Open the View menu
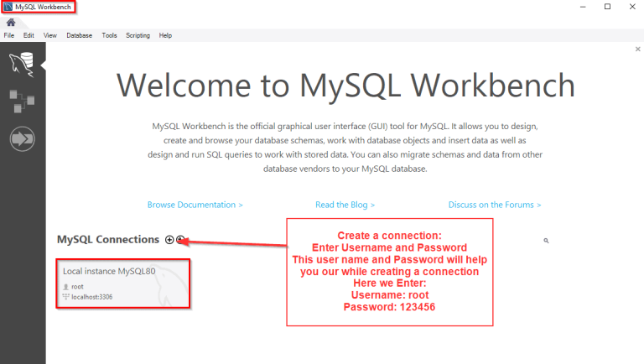The width and height of the screenshot is (644, 364). (x=50, y=35)
